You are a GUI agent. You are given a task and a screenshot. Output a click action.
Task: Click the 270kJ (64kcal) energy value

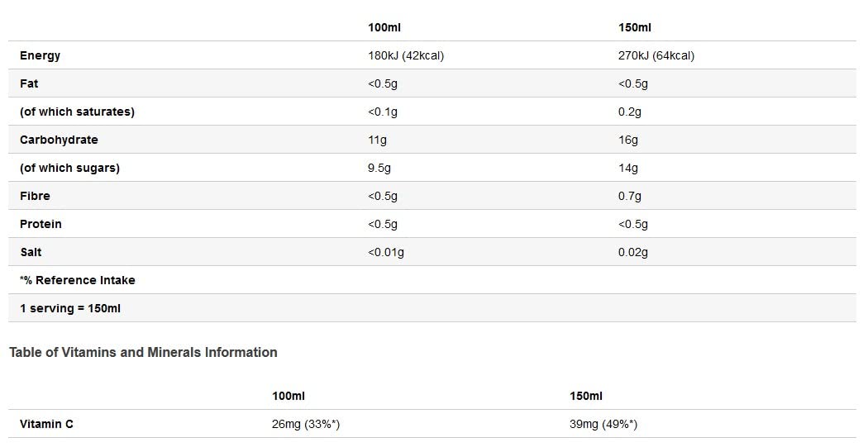pyautogui.click(x=656, y=55)
